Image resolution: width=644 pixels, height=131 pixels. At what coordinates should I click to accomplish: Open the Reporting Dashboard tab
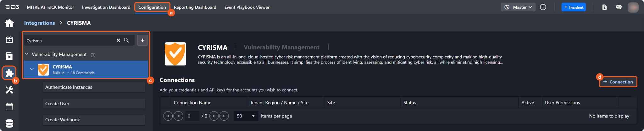pos(195,7)
